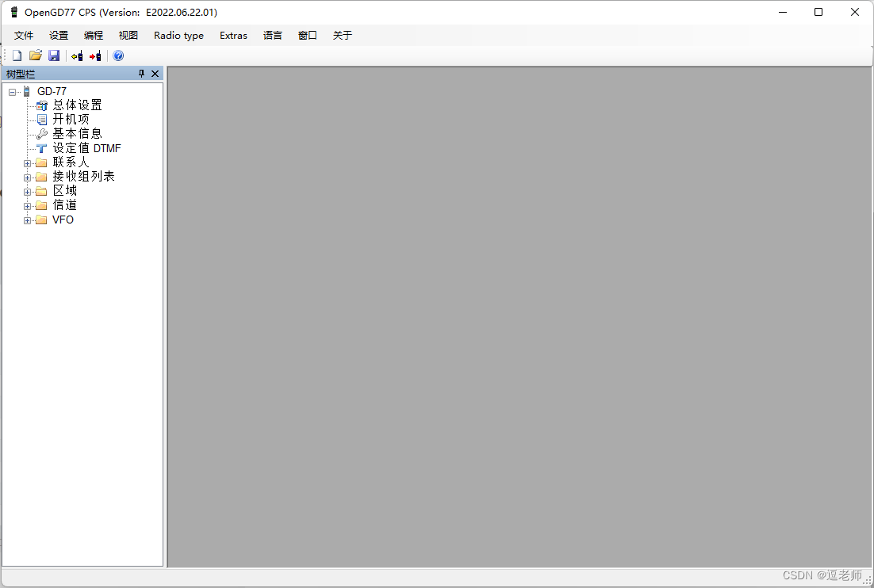Open the 文件 menu
The image size is (874, 588).
[24, 36]
